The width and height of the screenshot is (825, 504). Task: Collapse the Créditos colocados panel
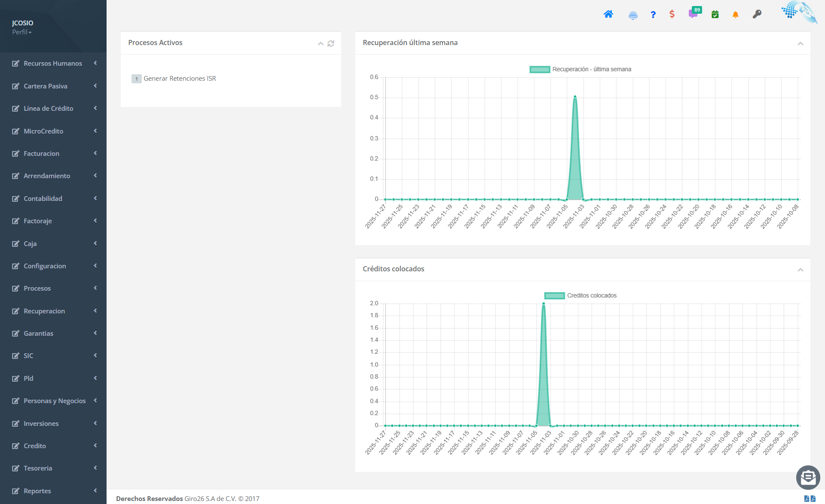click(x=800, y=270)
